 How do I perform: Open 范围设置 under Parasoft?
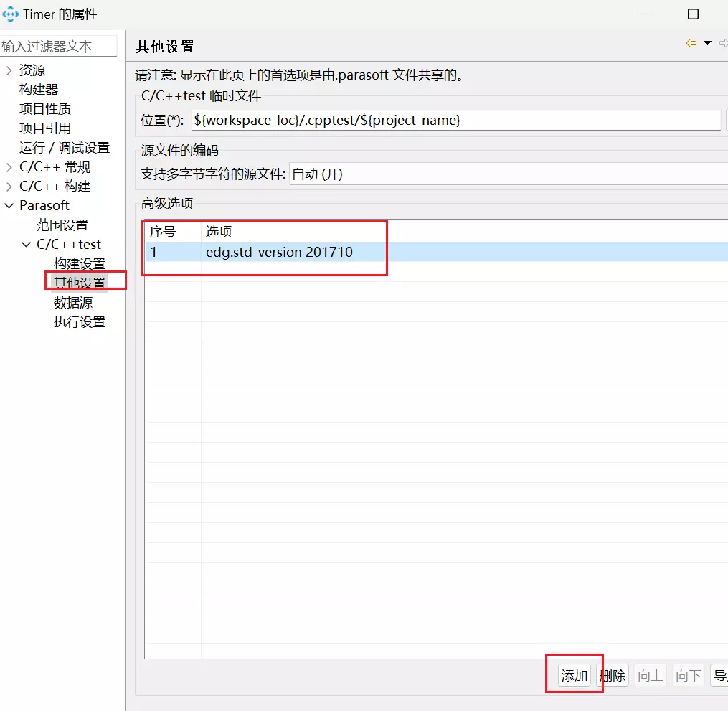[x=62, y=225]
